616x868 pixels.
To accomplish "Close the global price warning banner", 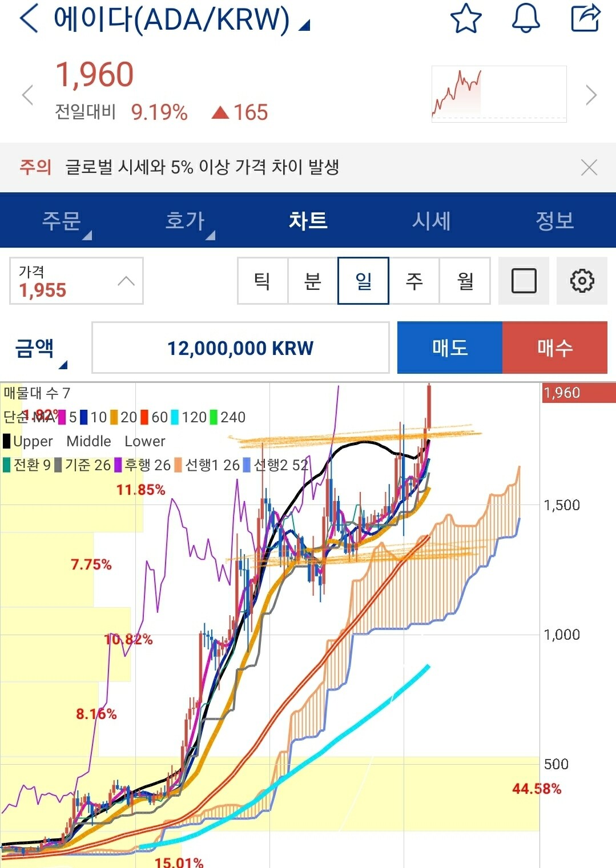I will click(x=588, y=166).
